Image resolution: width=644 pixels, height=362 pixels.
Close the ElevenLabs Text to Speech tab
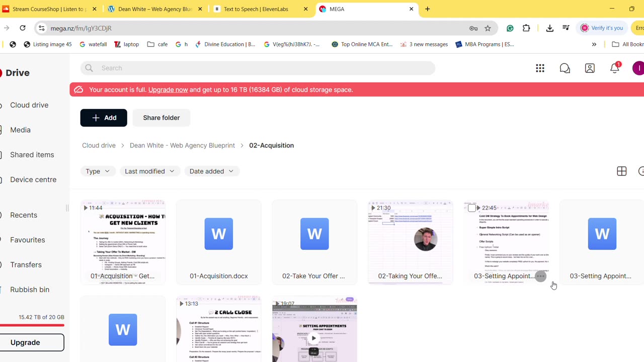point(305,9)
